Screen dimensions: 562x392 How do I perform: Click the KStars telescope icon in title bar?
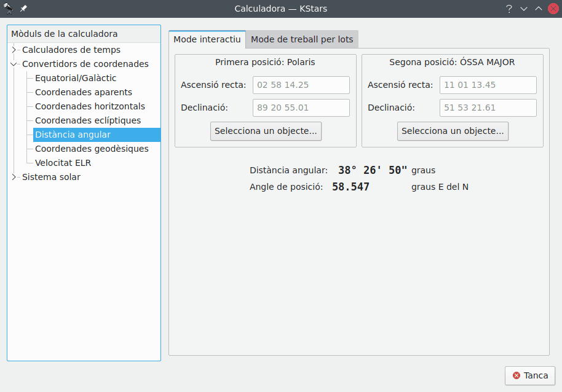[x=9, y=9]
